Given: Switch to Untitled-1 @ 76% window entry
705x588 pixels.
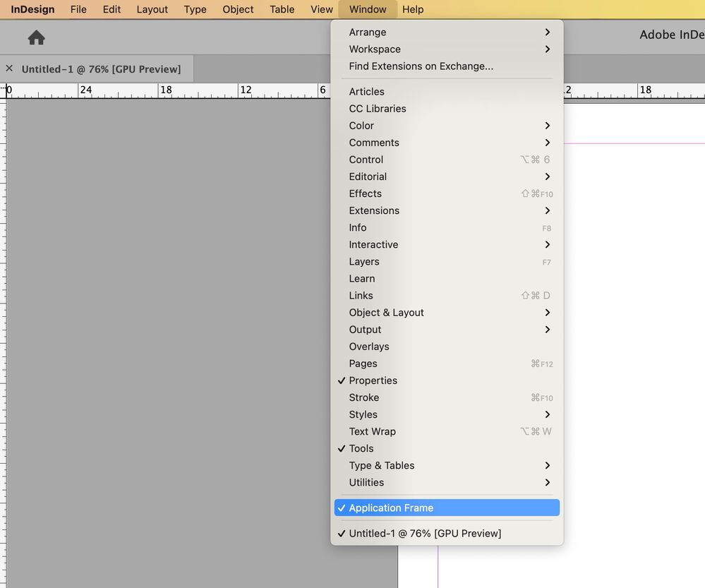Looking at the screenshot, I should pos(447,534).
